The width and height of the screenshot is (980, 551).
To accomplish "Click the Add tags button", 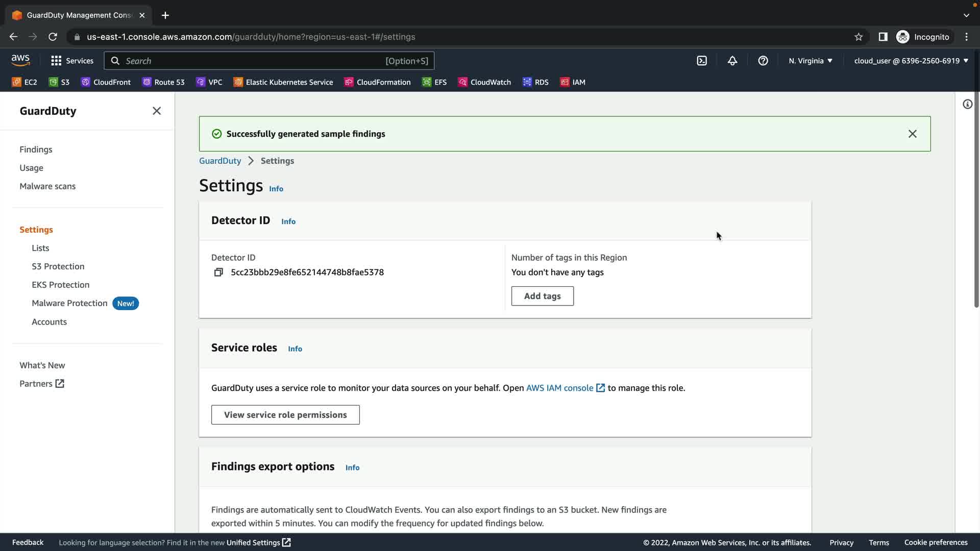I will (x=542, y=296).
